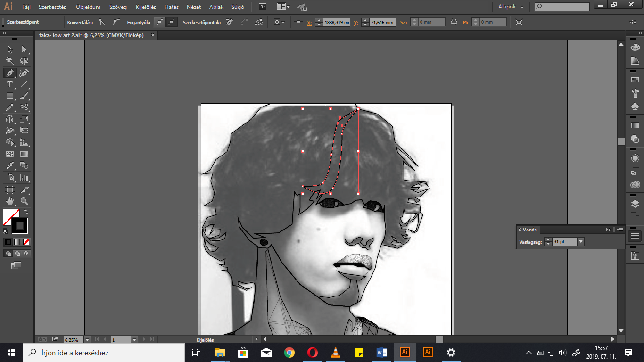Select the Gradient tool in toolbox
The width and height of the screenshot is (644, 362).
coord(24,154)
